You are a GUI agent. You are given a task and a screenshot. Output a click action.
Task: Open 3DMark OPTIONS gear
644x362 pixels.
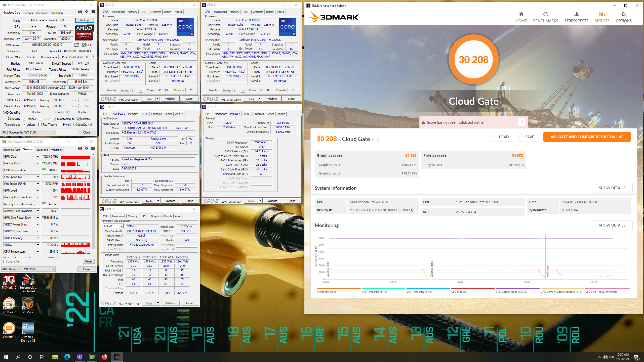624,17
